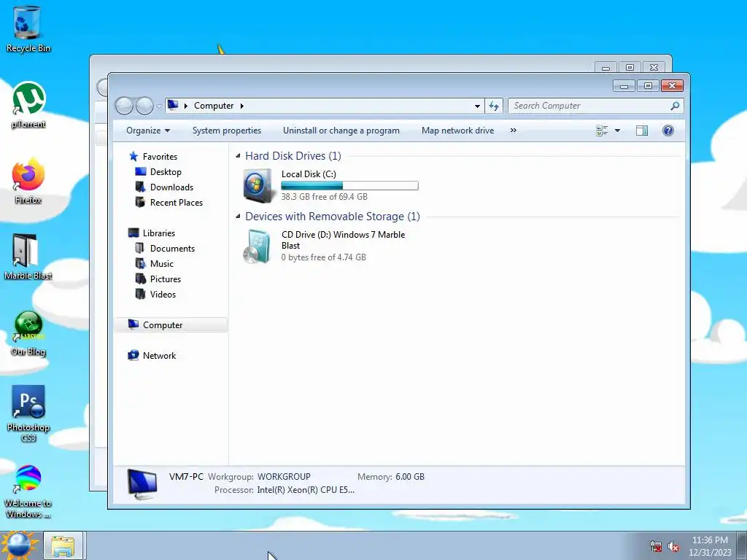Screen dimensions: 747x560
Task: Select the Welcome to Windows desktop shortcut
Action: coord(28,492)
